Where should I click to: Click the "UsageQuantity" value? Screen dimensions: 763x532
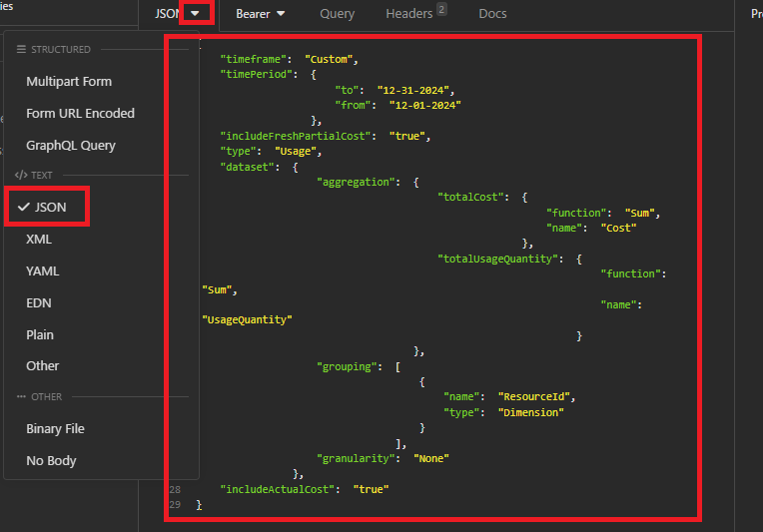pyautogui.click(x=248, y=320)
